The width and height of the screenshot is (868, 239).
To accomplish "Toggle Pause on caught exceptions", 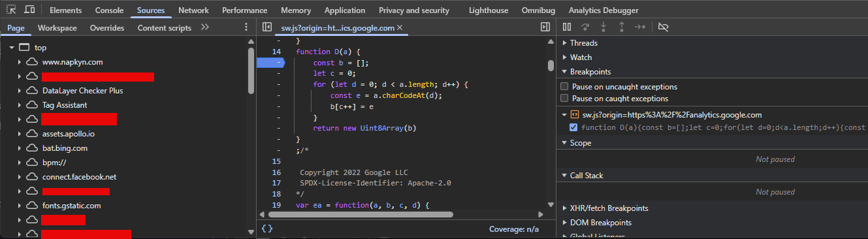I will point(565,99).
